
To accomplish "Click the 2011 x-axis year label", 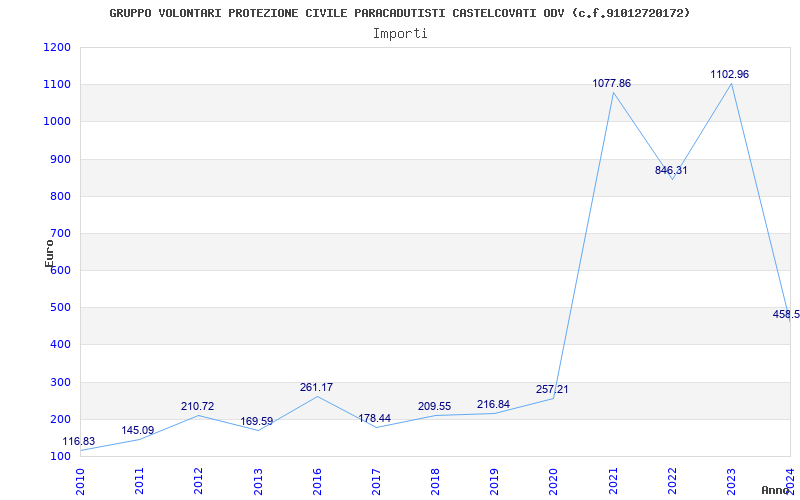I will click(x=139, y=481).
